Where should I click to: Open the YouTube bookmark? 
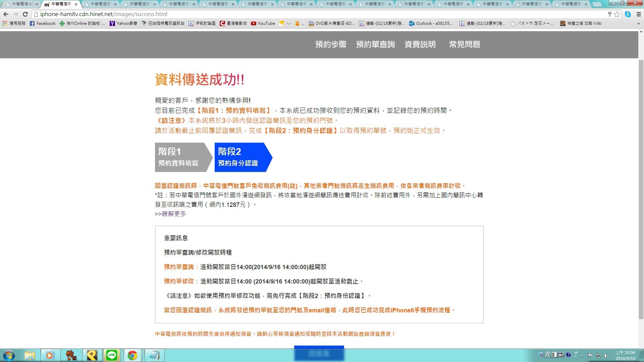263,23
